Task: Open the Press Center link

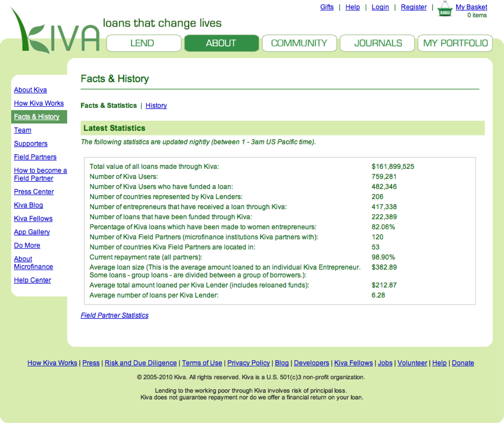Action: [x=34, y=192]
